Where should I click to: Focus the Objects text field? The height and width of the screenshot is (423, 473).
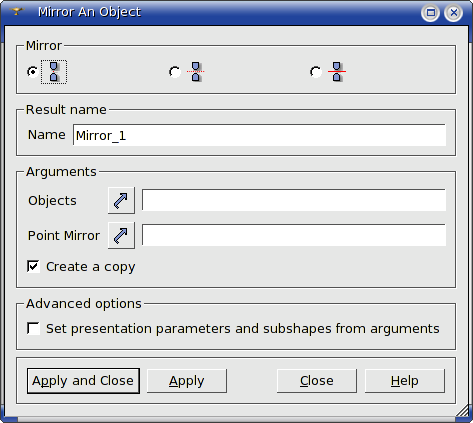pyautogui.click(x=294, y=200)
